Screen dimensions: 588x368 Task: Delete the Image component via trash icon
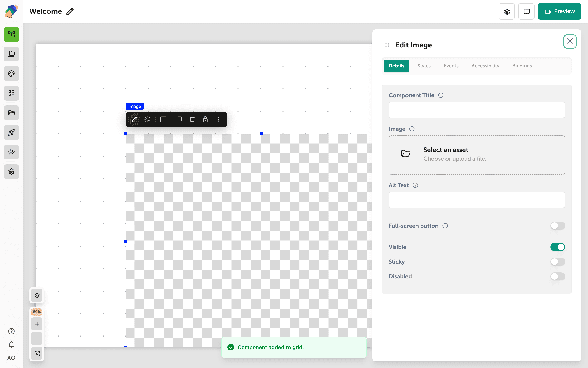coord(192,119)
